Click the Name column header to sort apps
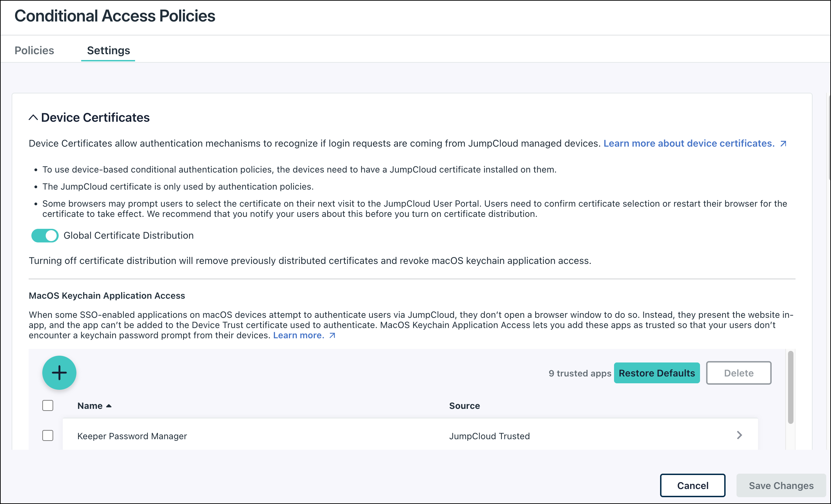 pos(90,406)
